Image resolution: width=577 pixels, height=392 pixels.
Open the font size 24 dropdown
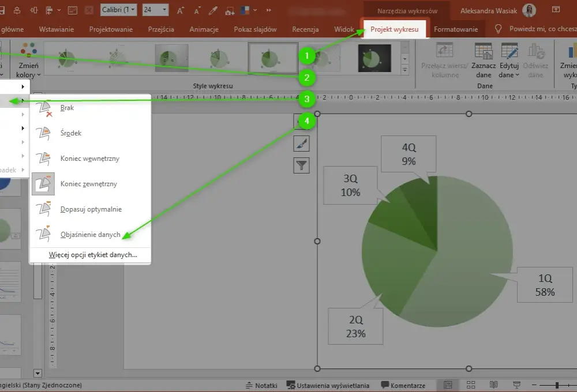pos(164,10)
